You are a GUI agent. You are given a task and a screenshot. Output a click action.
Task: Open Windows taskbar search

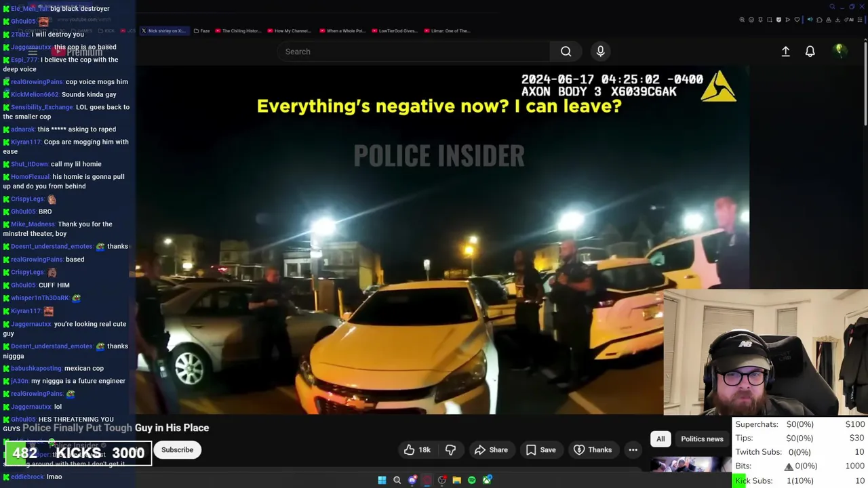point(397,480)
